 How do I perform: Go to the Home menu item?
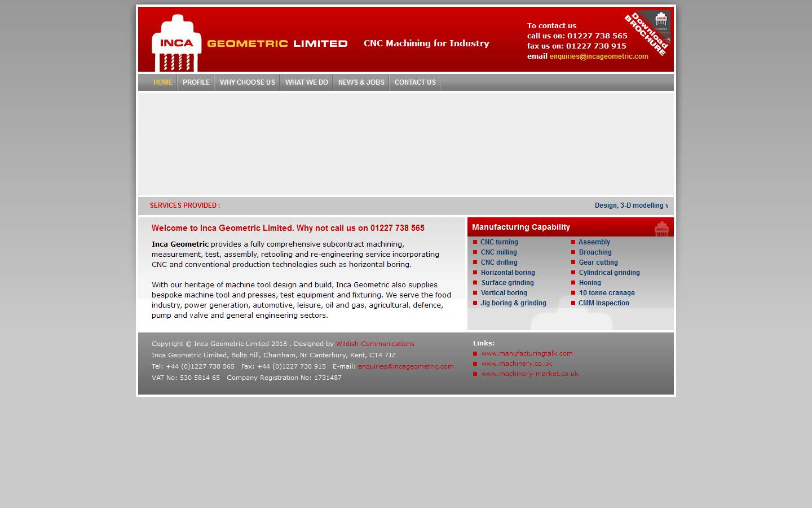point(163,82)
